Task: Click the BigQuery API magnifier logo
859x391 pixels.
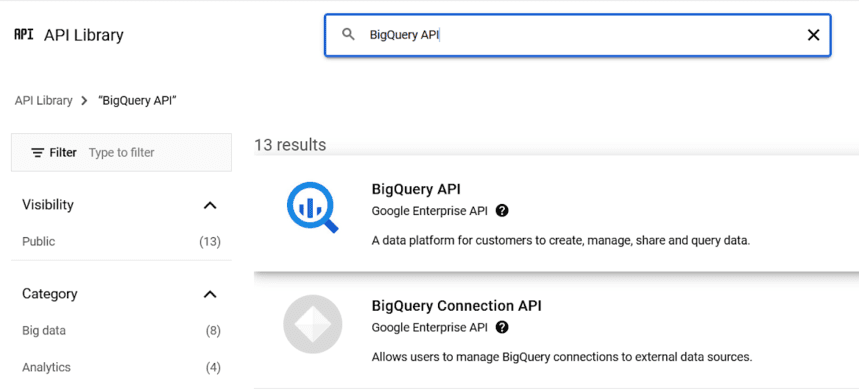Action: 313,208
